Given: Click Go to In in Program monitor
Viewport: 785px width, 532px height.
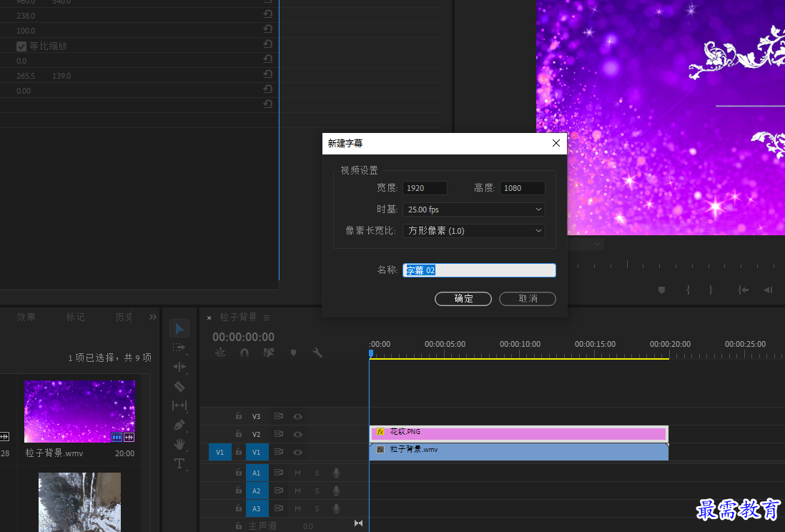Looking at the screenshot, I should pyautogui.click(x=744, y=290).
